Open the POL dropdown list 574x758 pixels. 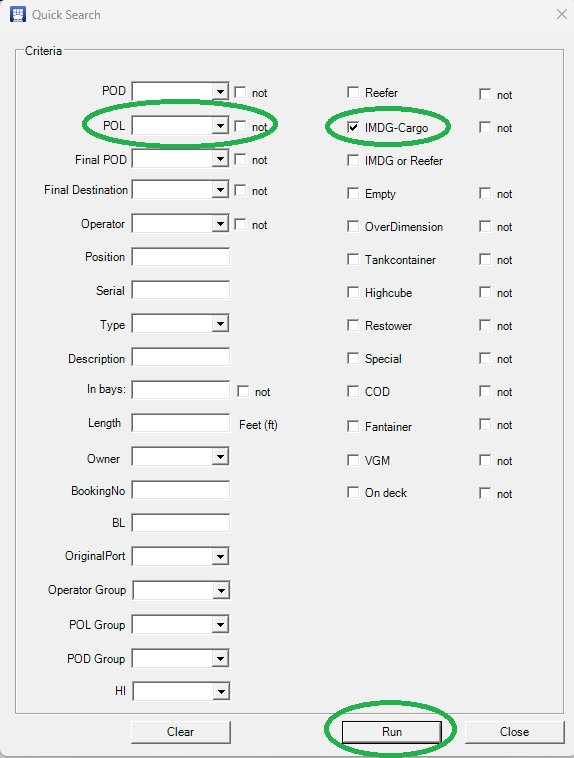(x=220, y=126)
